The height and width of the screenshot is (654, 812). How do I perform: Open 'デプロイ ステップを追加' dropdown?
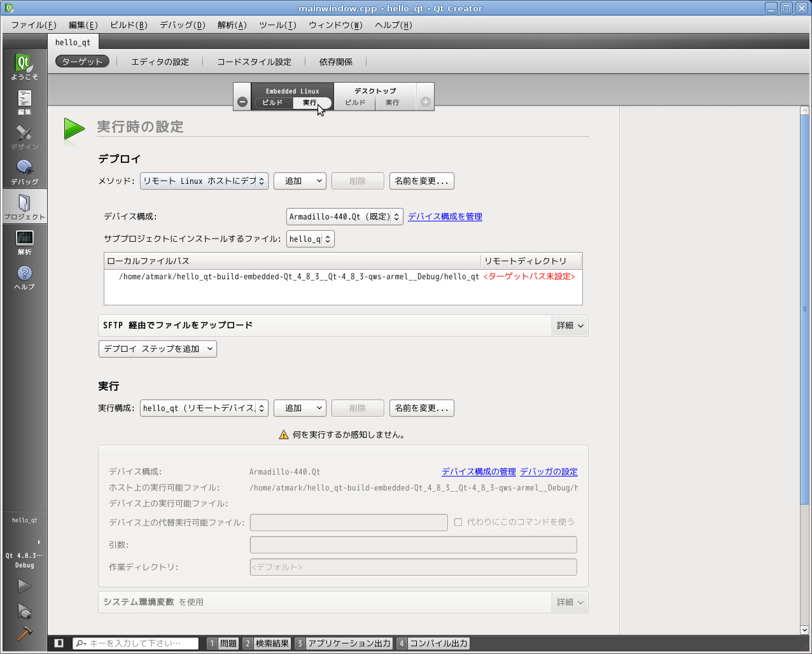(158, 349)
